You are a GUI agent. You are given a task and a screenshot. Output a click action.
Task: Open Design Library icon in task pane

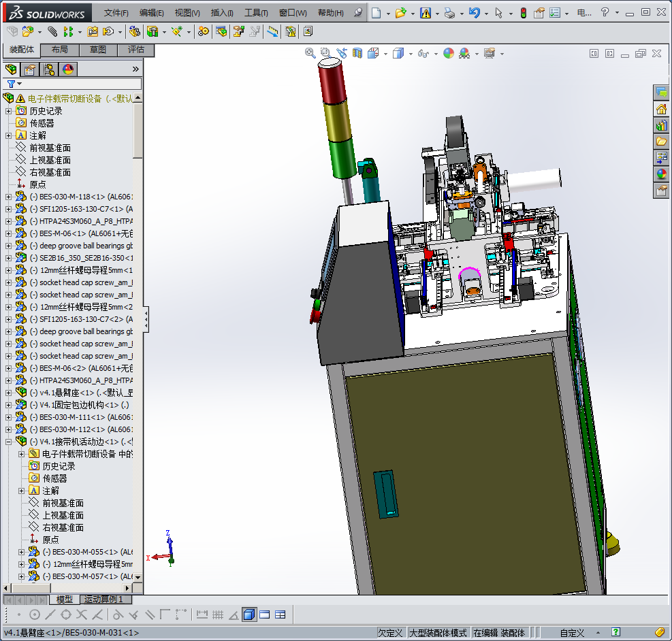[661, 125]
